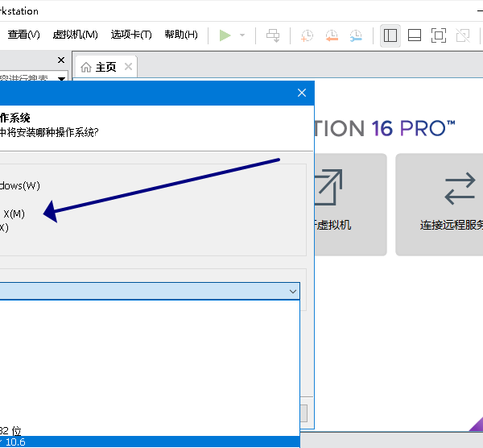Toggle the library sidebar view icon
The image size is (483, 448).
click(390, 35)
